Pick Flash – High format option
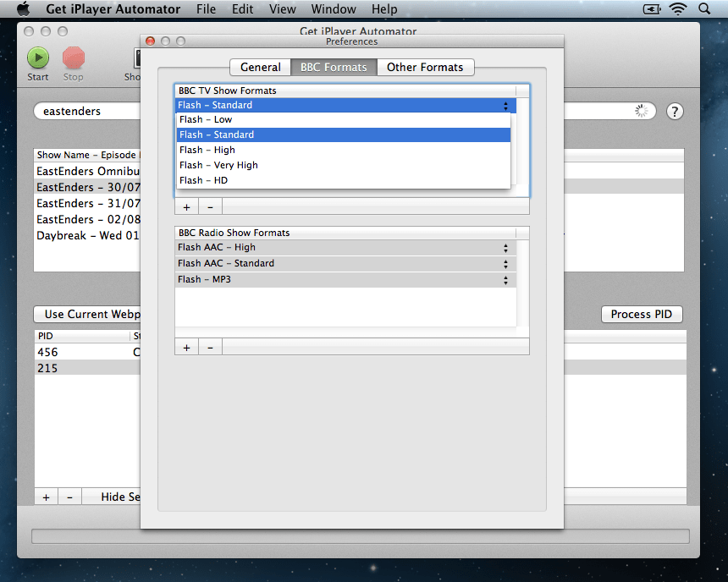The width and height of the screenshot is (728, 582). (343, 150)
